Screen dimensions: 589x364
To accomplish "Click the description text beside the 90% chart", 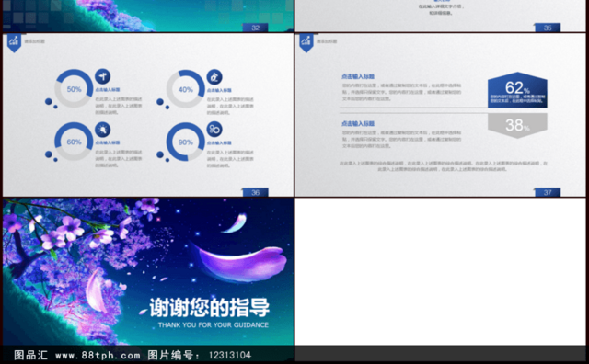I will coord(230,159).
